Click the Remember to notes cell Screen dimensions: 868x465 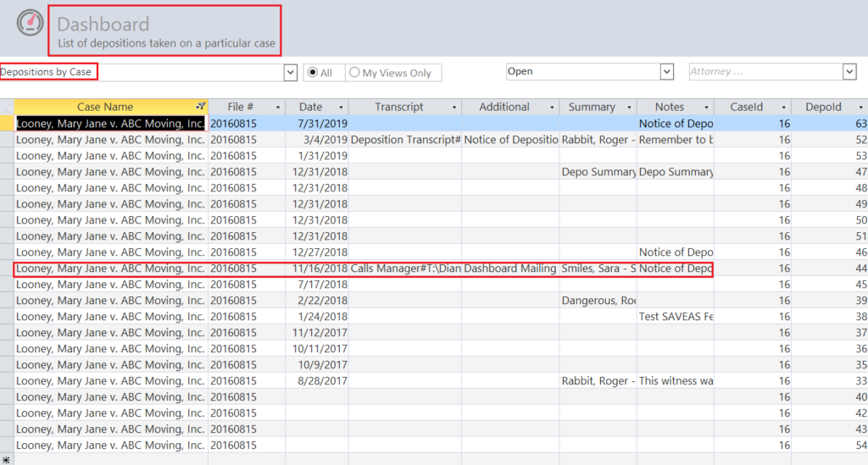coord(676,140)
